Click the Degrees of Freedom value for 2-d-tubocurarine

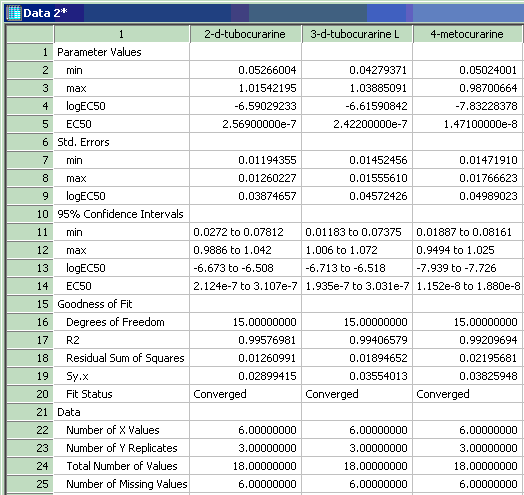point(245,322)
